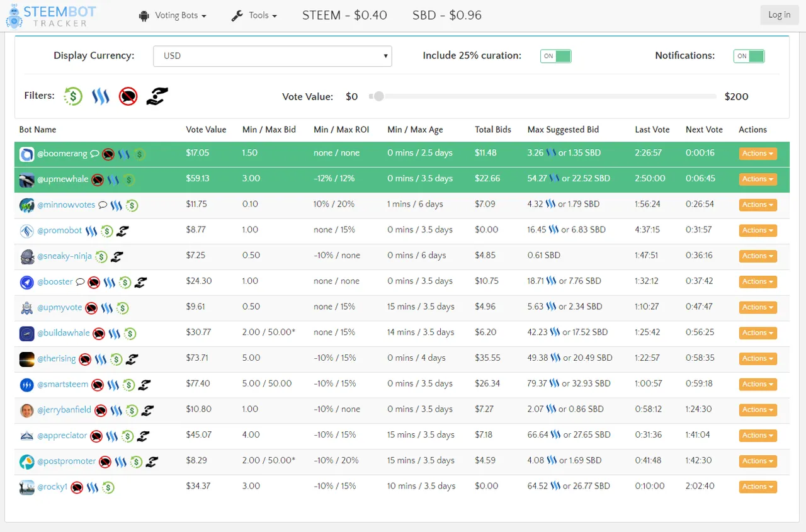This screenshot has width=806, height=532.
Task: Open Actions dropdown for boomerang
Action: [758, 154]
